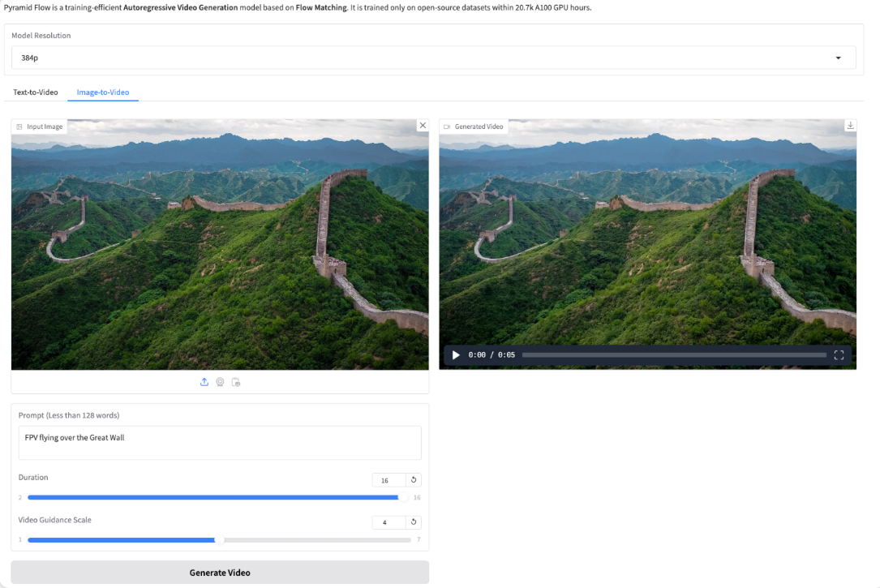The width and height of the screenshot is (880, 588).
Task: Remove the input image with the X icon
Action: 423,126
